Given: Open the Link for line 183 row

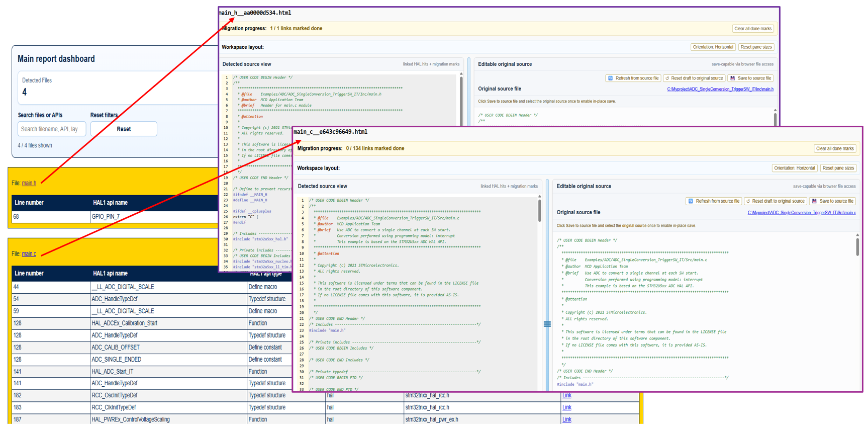Looking at the screenshot, I should pos(566,407).
